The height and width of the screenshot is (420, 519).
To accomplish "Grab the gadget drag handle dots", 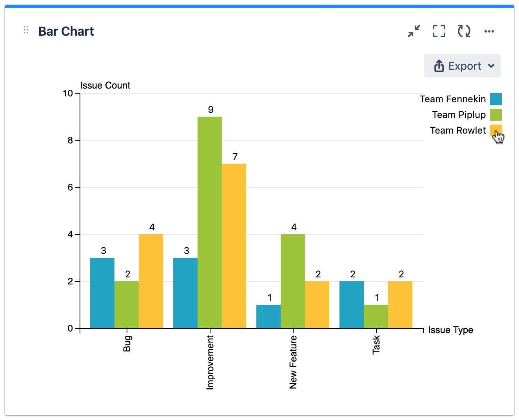I will pyautogui.click(x=26, y=30).
